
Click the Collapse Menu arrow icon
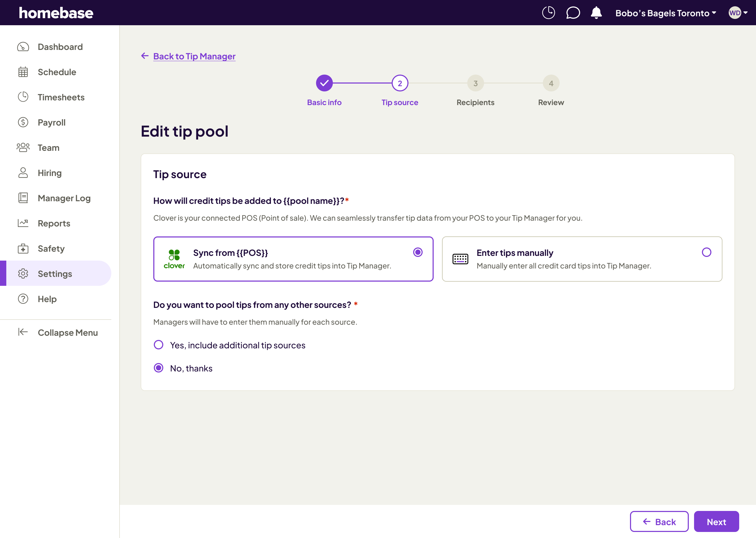pyautogui.click(x=23, y=332)
